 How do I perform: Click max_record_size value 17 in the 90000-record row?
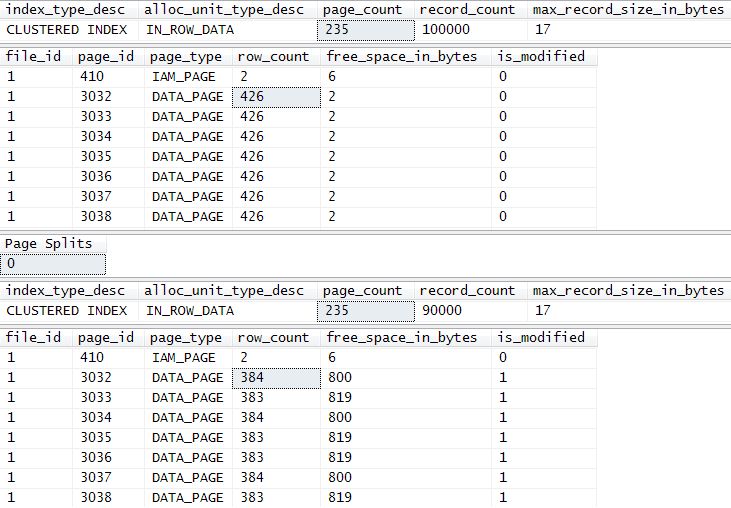629,311
